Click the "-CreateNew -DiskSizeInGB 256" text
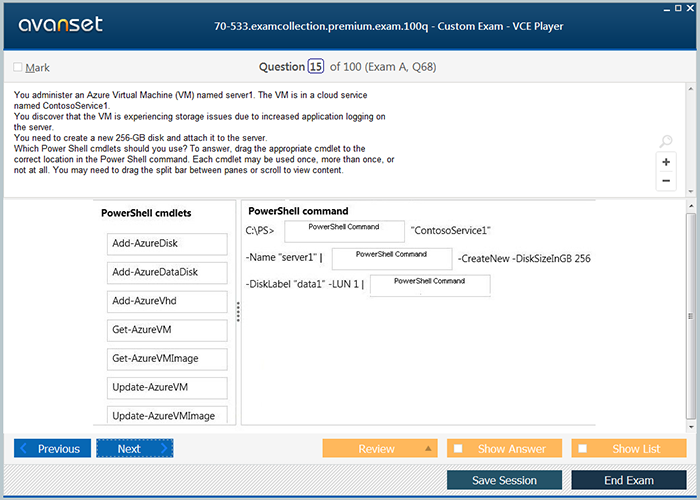The image size is (700, 500). point(524,258)
